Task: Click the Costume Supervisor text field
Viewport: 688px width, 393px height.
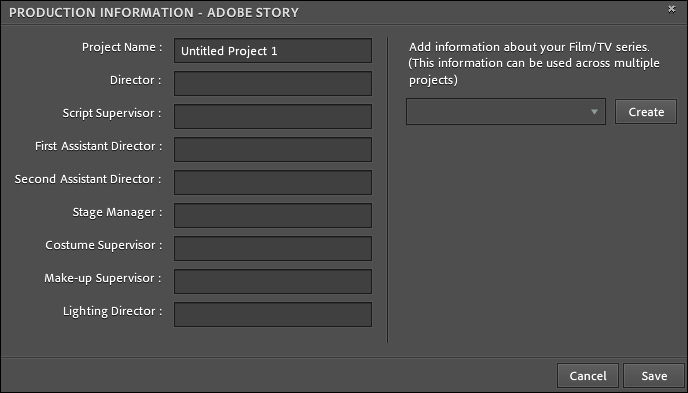Action: click(x=273, y=248)
